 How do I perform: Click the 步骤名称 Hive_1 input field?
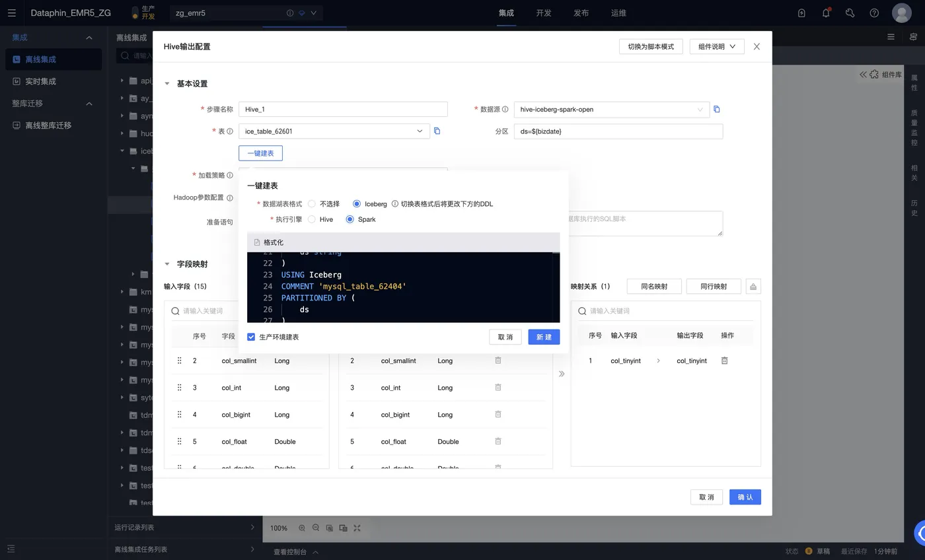[343, 110]
